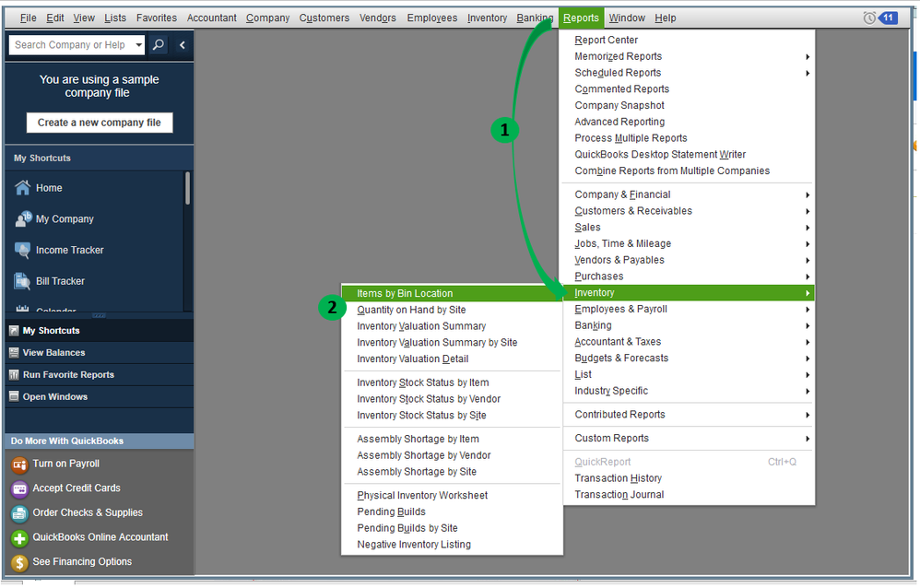920x588 pixels.
Task: Open the Window menu
Action: pos(627,18)
